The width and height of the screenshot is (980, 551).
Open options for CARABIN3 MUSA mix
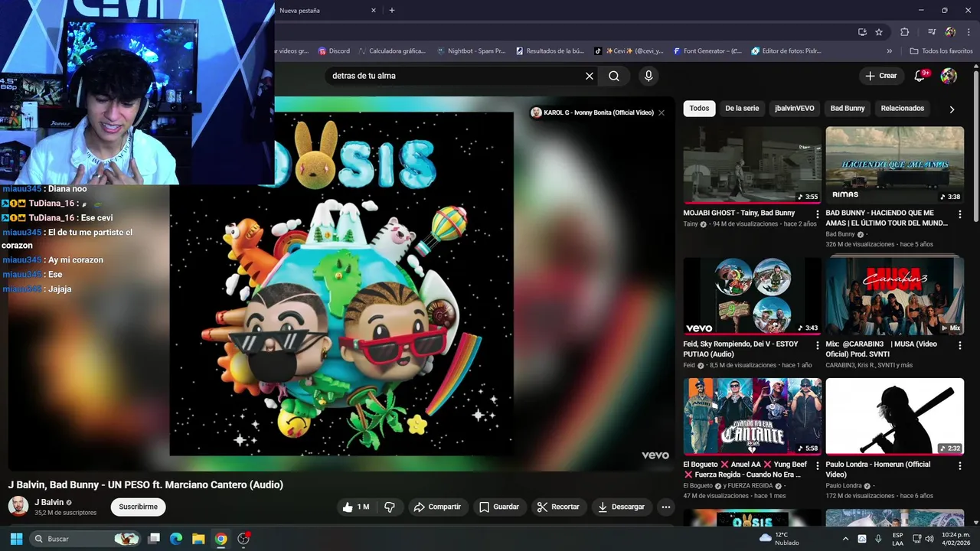(x=960, y=346)
